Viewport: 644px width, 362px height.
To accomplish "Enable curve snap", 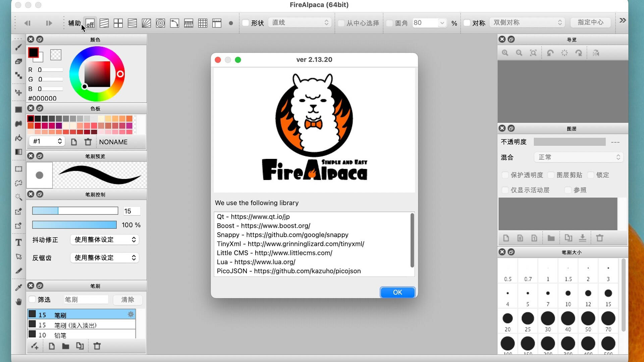I will pos(174,23).
